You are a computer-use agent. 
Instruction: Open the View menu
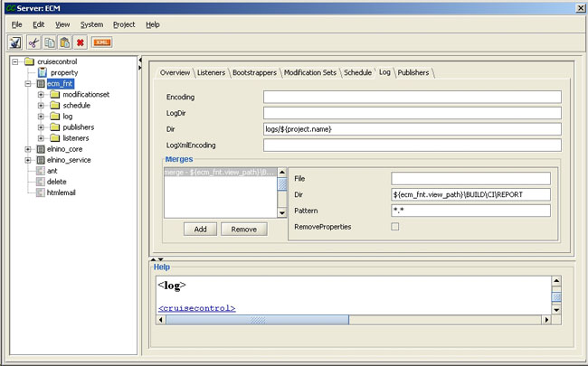(x=62, y=24)
